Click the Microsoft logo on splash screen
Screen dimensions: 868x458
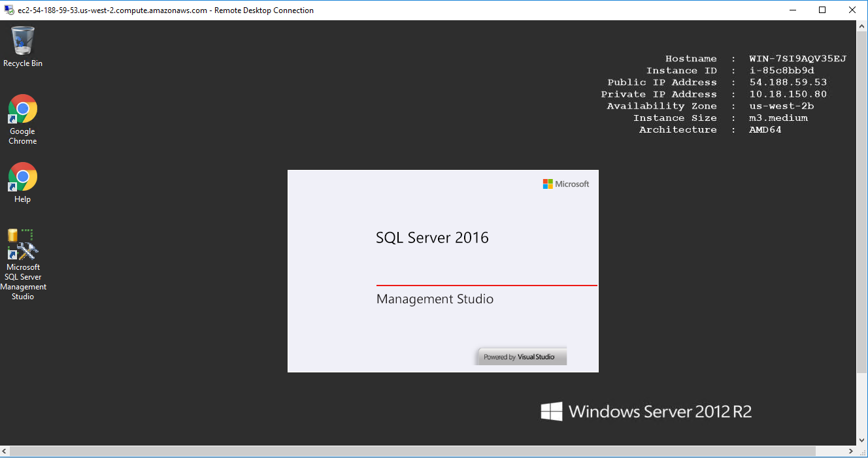[x=565, y=184]
